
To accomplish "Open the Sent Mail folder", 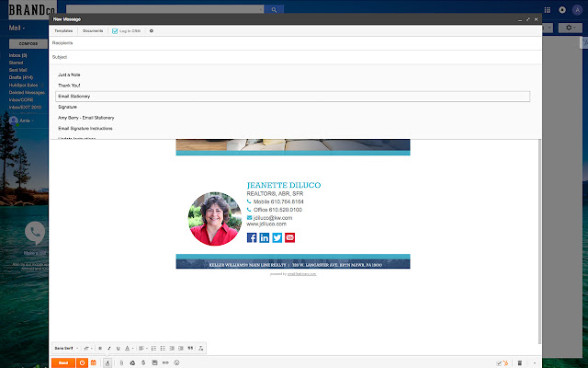I will (17, 70).
